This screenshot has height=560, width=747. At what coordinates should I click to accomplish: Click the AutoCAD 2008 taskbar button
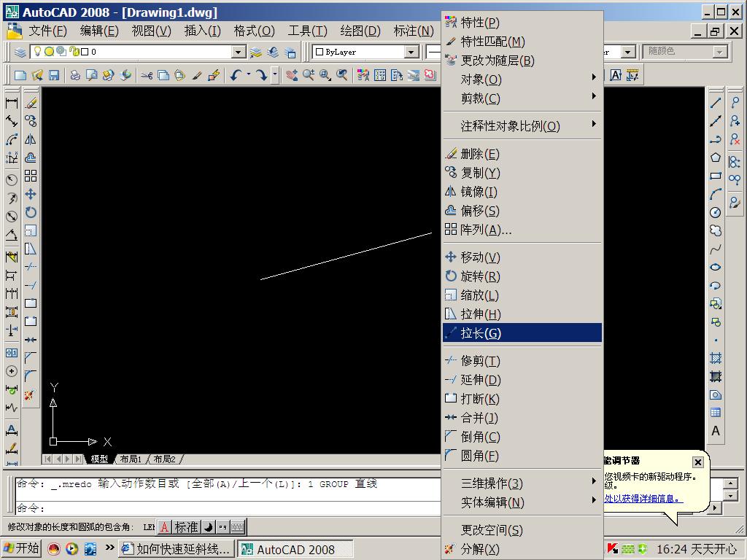tap(295, 549)
